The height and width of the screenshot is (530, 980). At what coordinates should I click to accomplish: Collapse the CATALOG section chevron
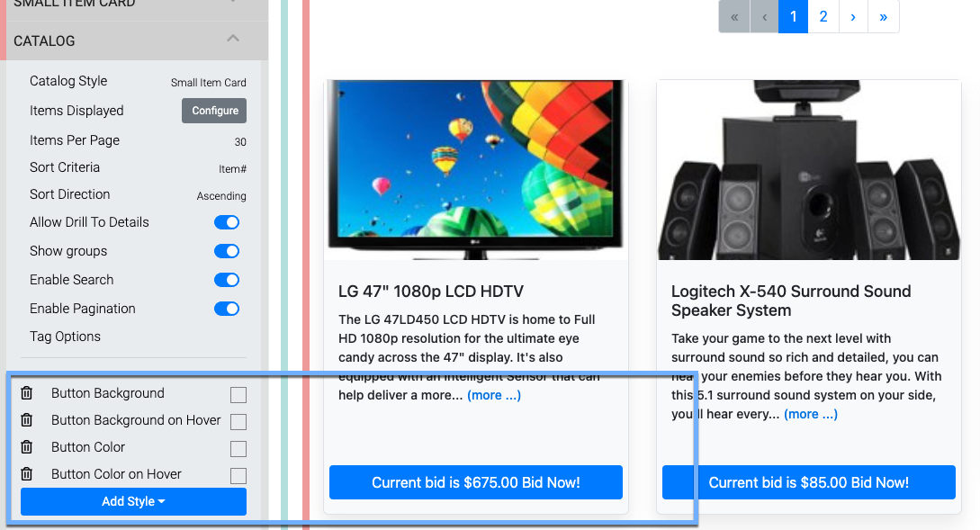[233, 39]
